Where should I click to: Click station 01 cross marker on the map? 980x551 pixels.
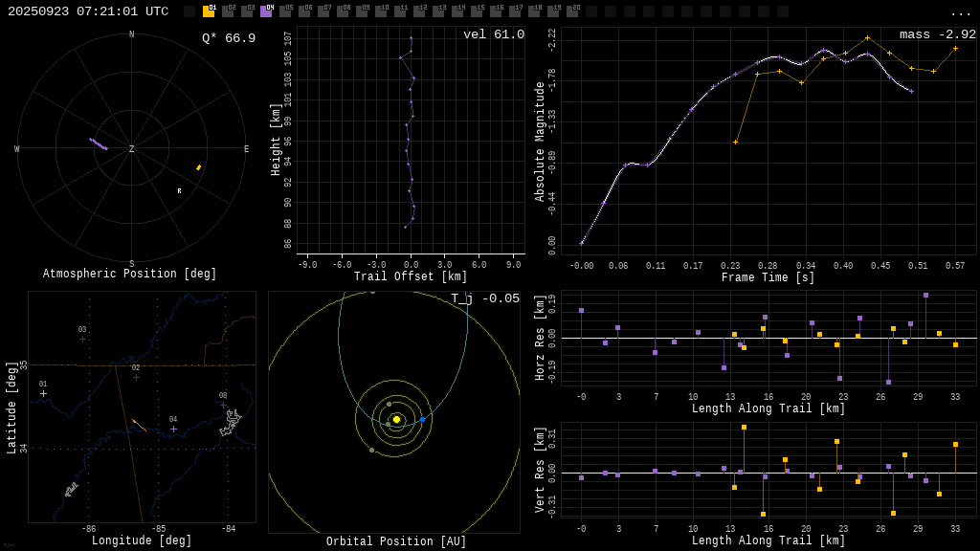click(43, 393)
